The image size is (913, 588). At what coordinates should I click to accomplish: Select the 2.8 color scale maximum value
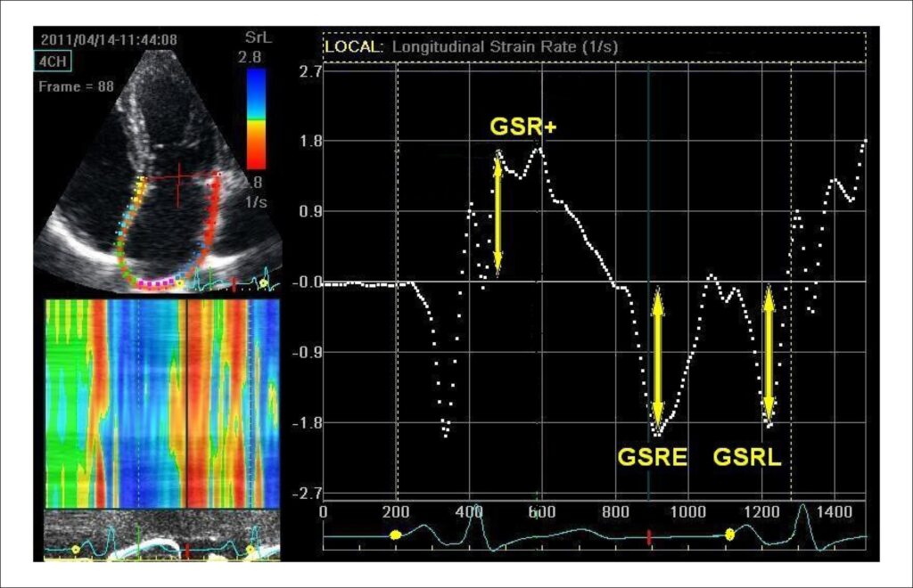[x=250, y=57]
